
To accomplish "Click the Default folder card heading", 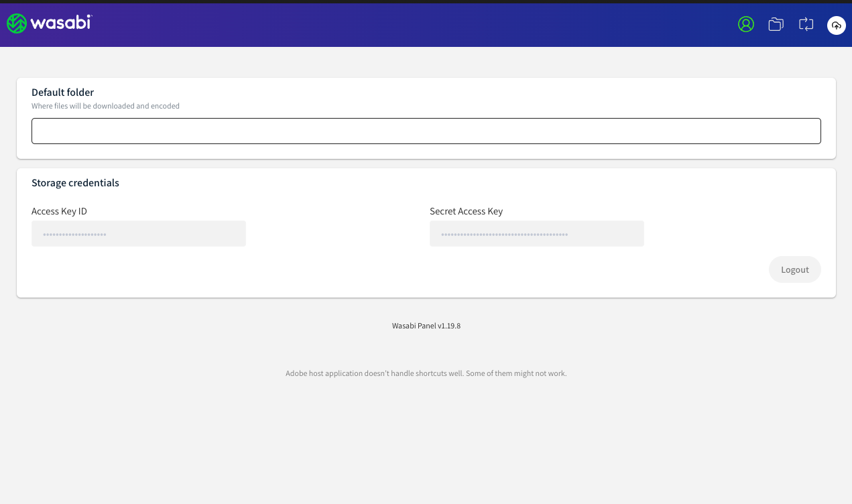I will [62, 92].
